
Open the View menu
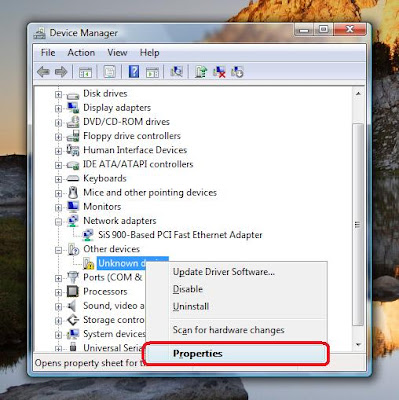tap(117, 53)
